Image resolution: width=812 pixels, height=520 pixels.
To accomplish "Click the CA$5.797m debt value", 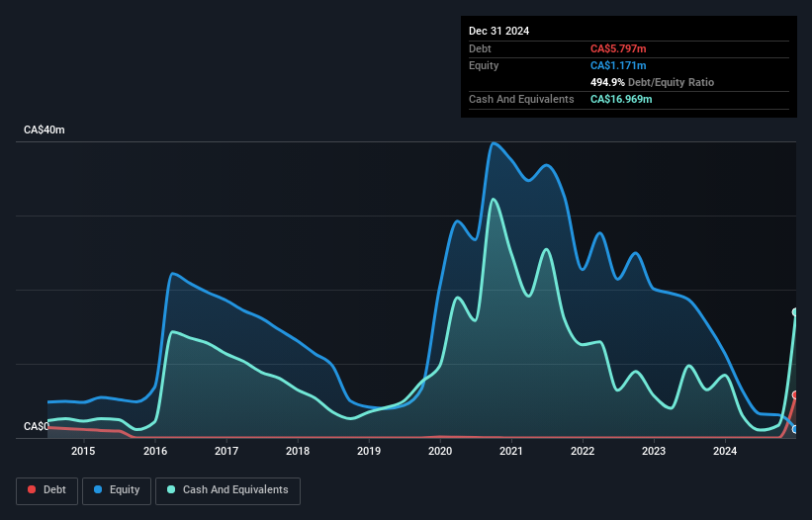I will 618,48.
